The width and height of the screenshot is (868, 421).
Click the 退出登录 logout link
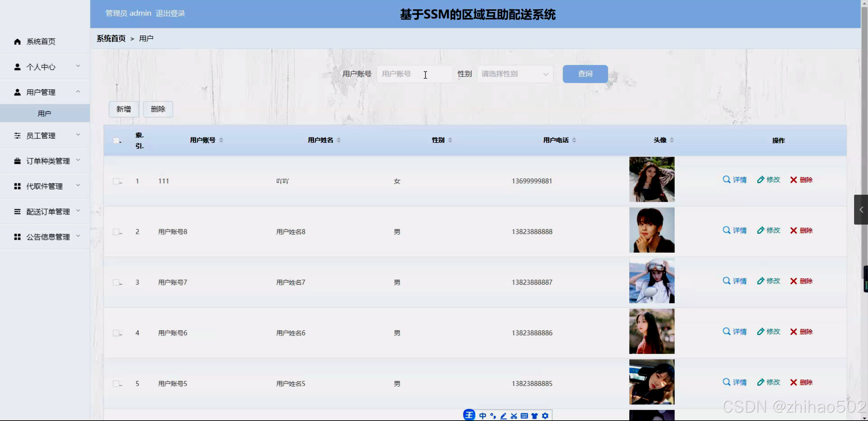pyautogui.click(x=170, y=13)
